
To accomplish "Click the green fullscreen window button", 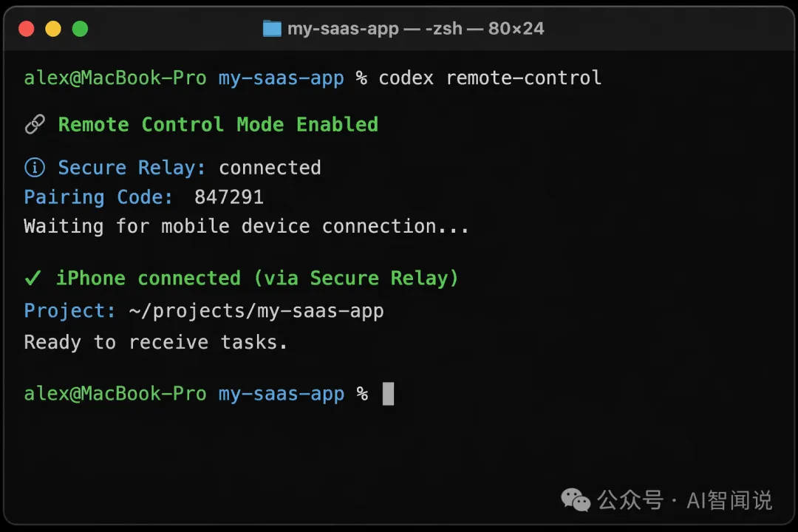I will (x=80, y=29).
